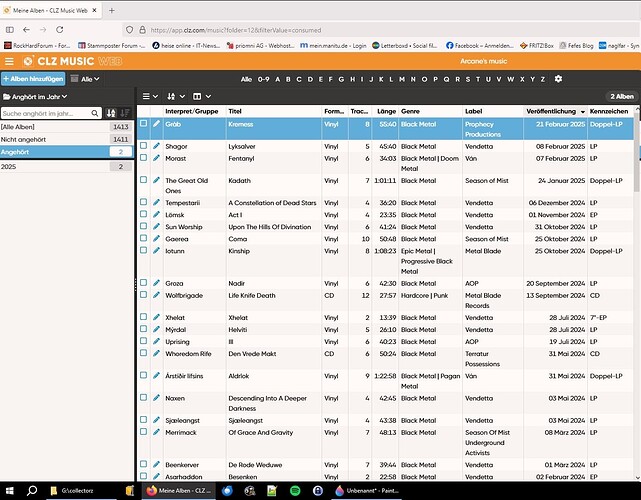The height and width of the screenshot is (500, 641).
Task: Sort the folder list alphabetically
Action: coord(111,113)
